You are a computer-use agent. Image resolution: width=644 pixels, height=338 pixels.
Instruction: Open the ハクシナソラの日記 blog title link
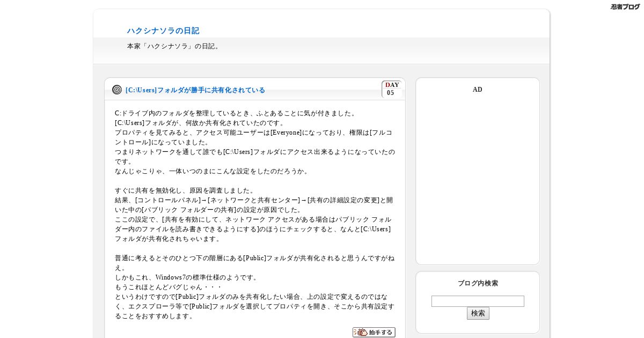click(163, 31)
